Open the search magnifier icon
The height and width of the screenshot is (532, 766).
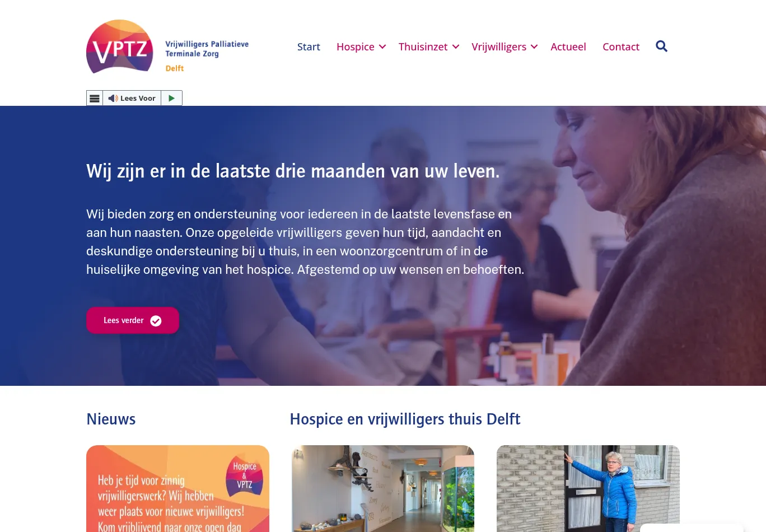(x=661, y=46)
